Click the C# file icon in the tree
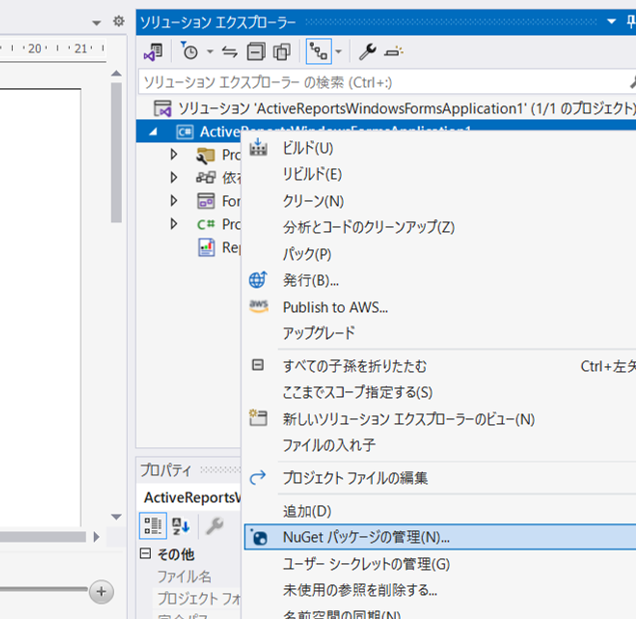 (206, 224)
